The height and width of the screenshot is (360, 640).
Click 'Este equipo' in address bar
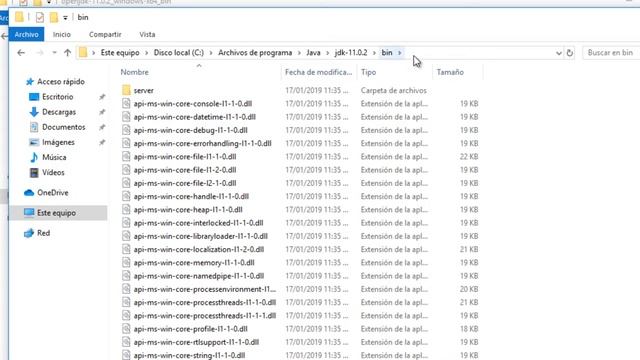click(120, 53)
